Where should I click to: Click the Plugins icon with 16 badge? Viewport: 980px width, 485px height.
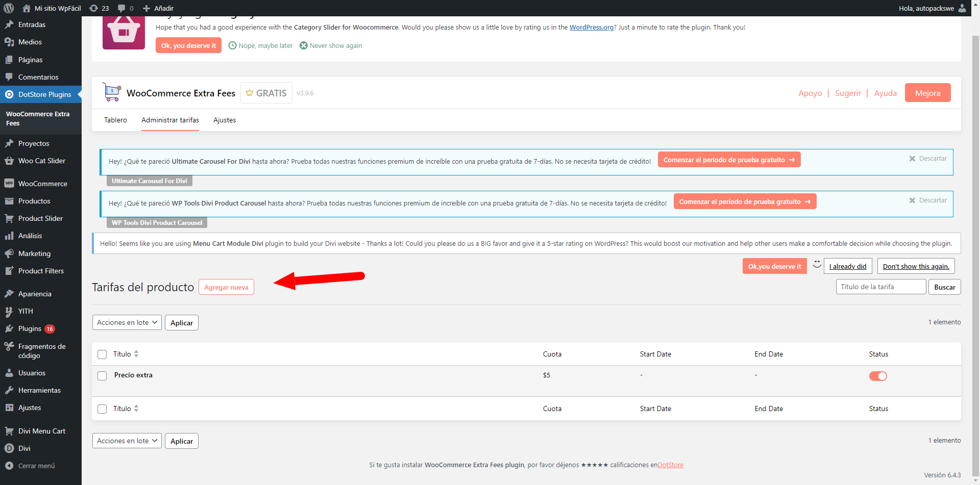(9, 328)
